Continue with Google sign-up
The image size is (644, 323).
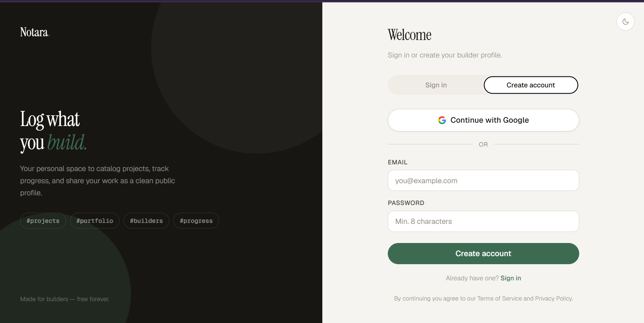tap(483, 120)
